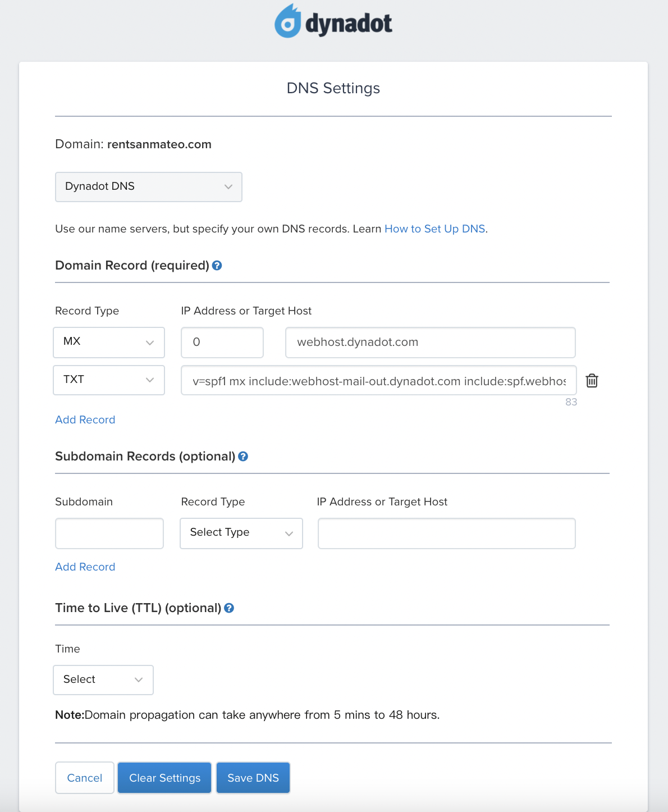The height and width of the screenshot is (812, 668).
Task: Open the TTL Time Select dropdown
Action: point(103,680)
